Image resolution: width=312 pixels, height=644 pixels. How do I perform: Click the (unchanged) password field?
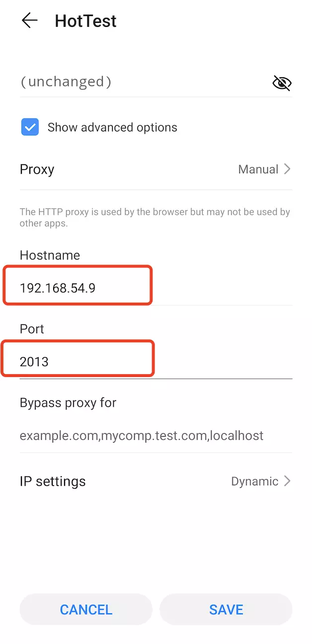[x=143, y=81]
